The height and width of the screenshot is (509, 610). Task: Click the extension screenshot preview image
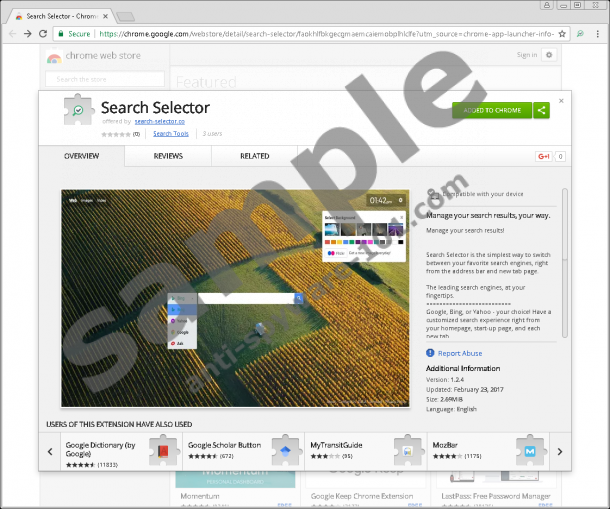pos(235,297)
